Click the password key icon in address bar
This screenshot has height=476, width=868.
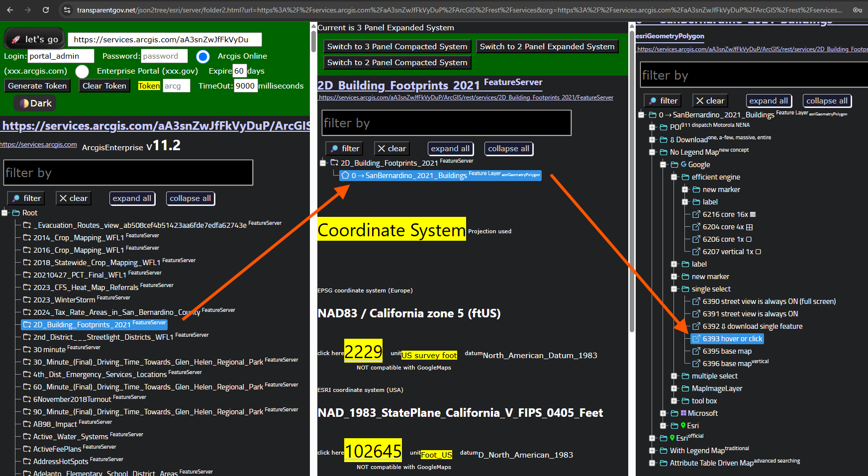click(x=858, y=10)
